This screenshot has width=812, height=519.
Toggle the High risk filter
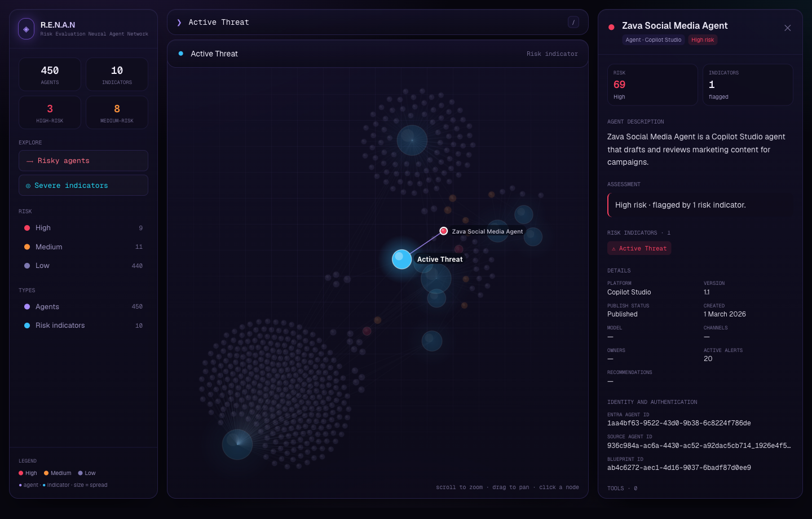pos(83,228)
